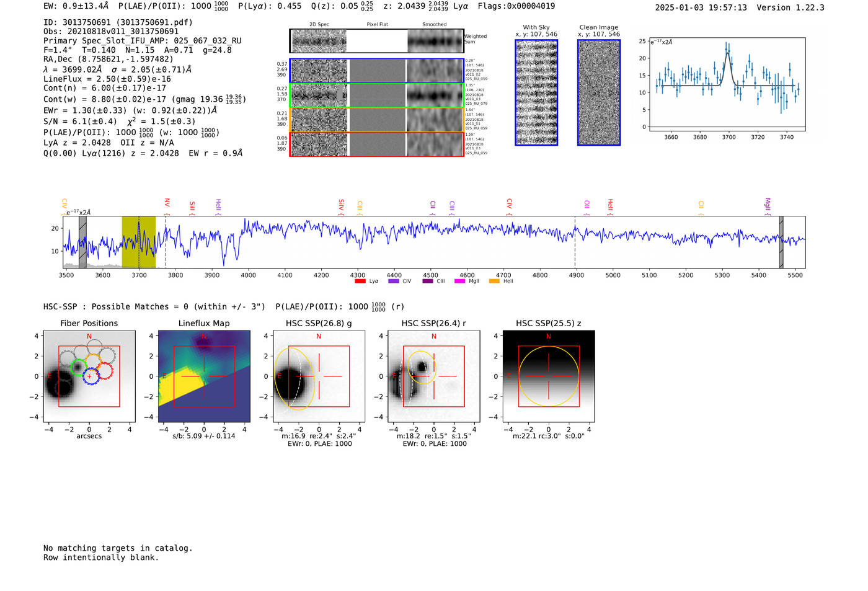Click the Primary Spec_Slot_IFU_AMP line
This screenshot has width=868, height=591.
[x=143, y=41]
